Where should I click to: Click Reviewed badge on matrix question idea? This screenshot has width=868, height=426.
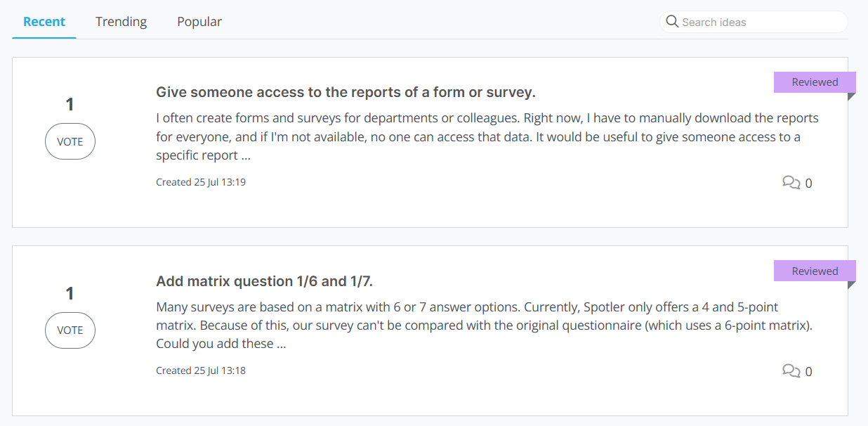click(x=815, y=271)
